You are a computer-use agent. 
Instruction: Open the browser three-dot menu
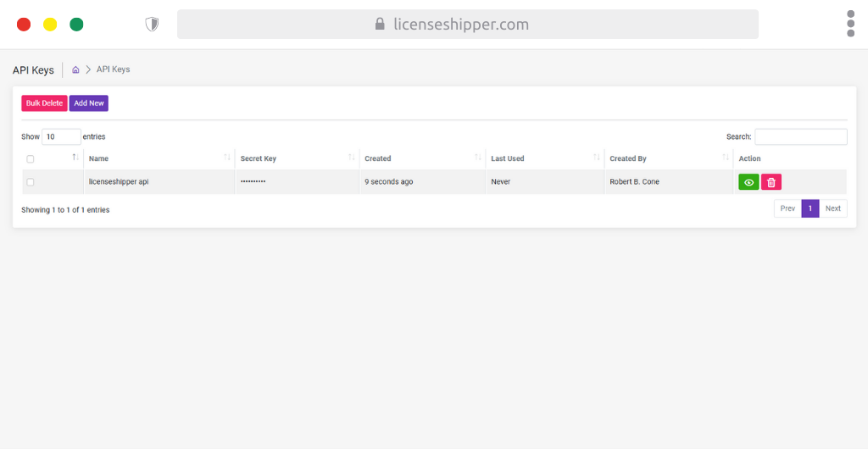click(x=850, y=24)
